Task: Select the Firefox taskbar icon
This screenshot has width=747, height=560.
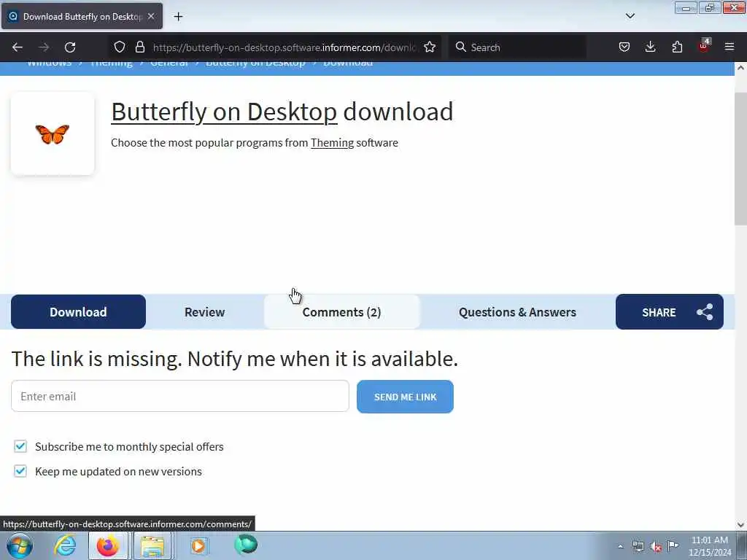Action: click(108, 545)
